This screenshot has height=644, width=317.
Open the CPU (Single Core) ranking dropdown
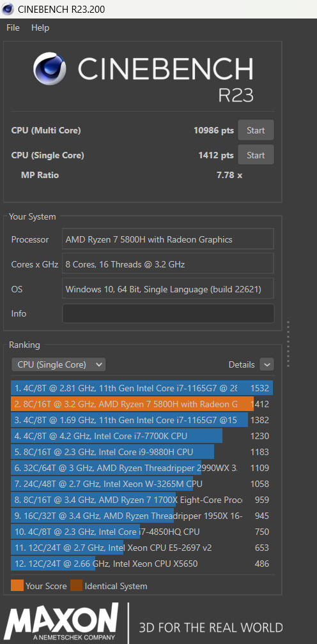coord(58,364)
